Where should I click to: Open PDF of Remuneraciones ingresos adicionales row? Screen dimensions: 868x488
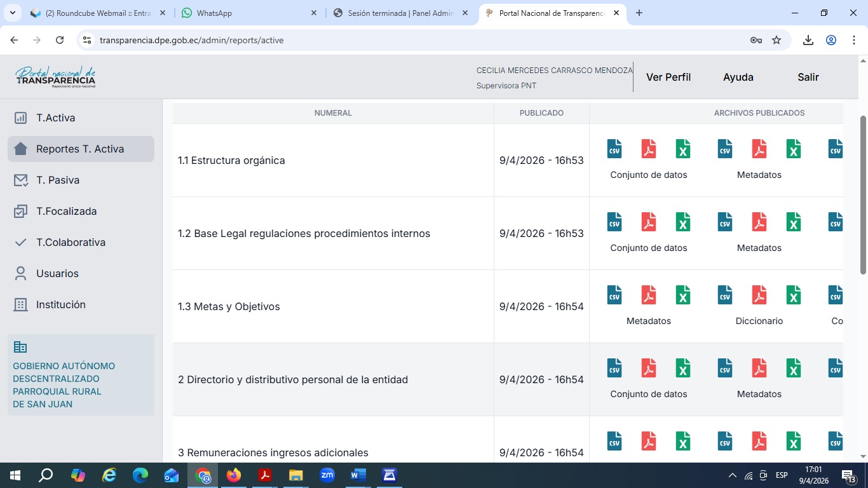(x=649, y=441)
